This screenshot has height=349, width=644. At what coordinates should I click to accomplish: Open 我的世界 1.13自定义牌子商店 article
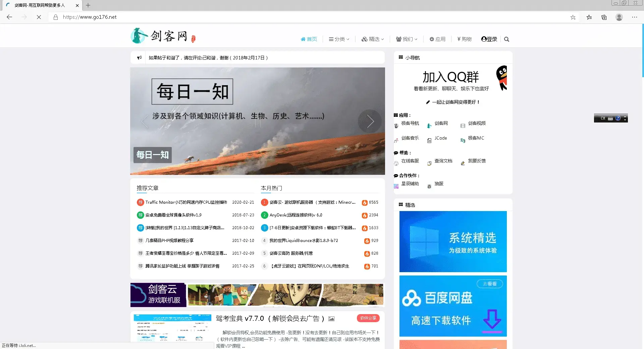(x=185, y=228)
